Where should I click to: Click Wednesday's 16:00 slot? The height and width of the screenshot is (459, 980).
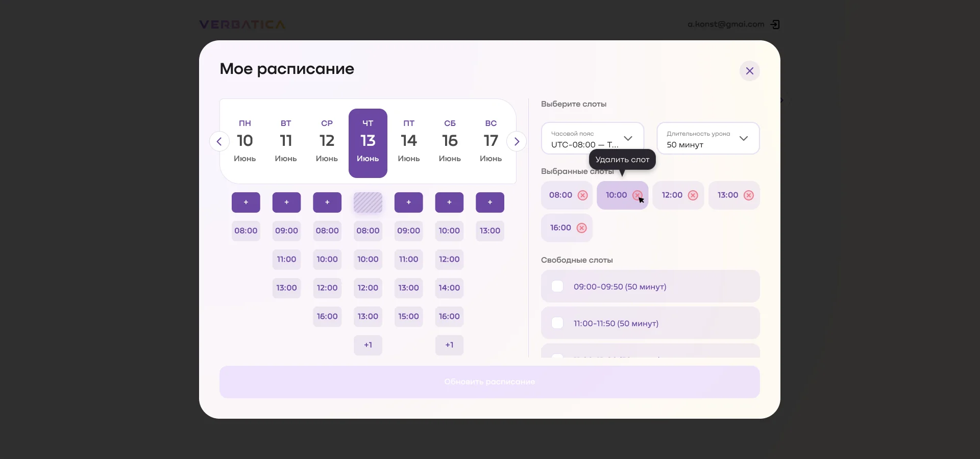pyautogui.click(x=327, y=317)
